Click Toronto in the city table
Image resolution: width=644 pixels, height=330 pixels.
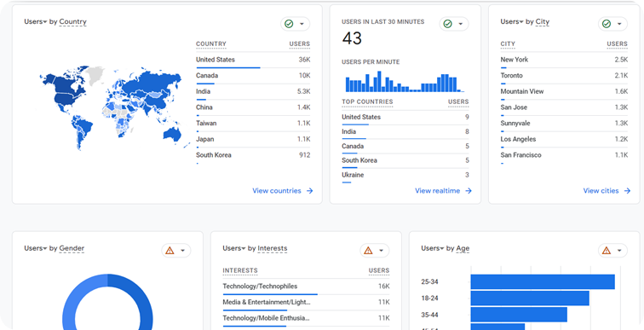[x=511, y=76]
